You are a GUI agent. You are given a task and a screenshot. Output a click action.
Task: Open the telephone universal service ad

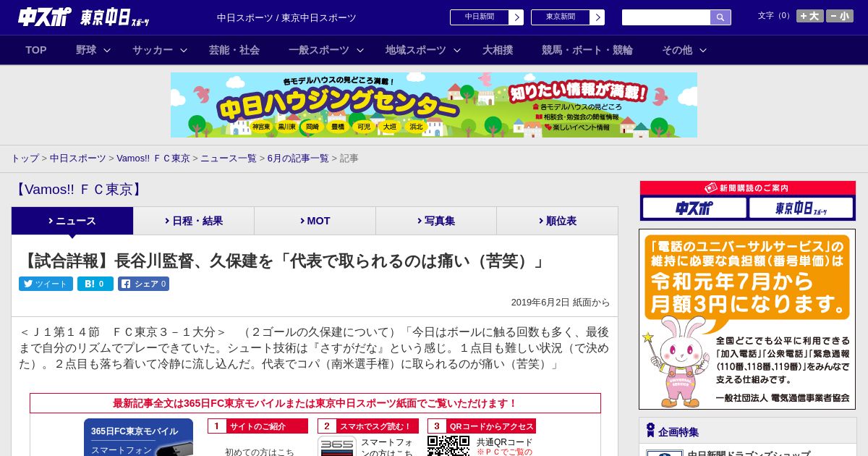click(747, 319)
